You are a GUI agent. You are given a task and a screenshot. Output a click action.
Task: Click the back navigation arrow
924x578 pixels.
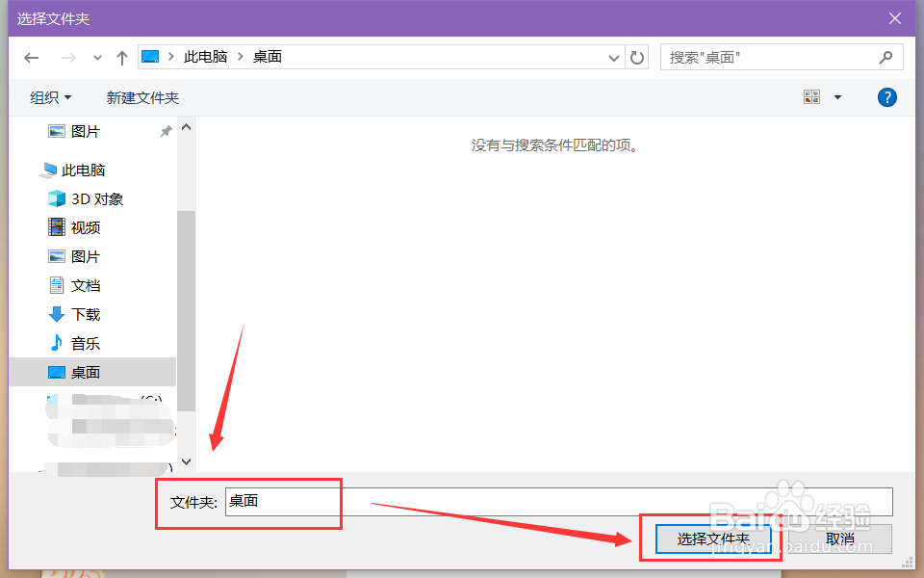(x=31, y=57)
